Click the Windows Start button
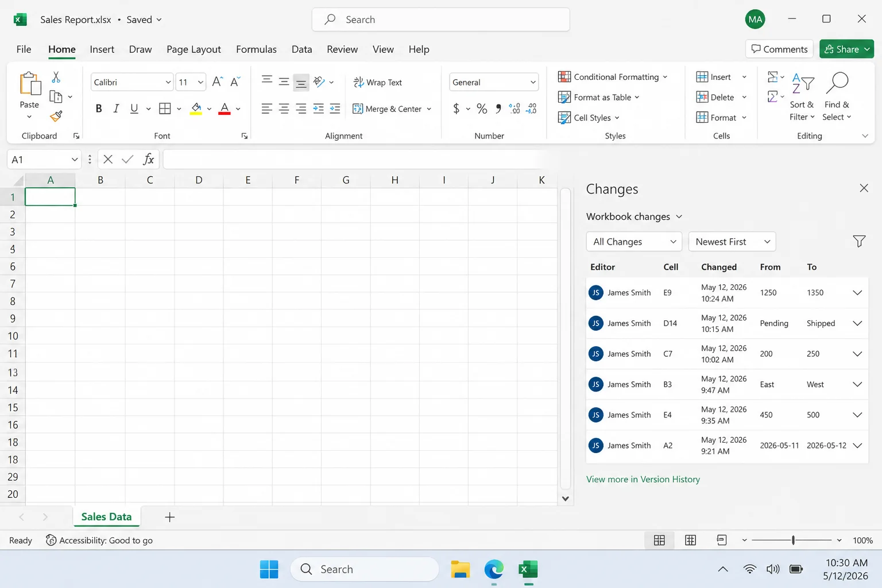Image resolution: width=882 pixels, height=588 pixels. click(269, 569)
